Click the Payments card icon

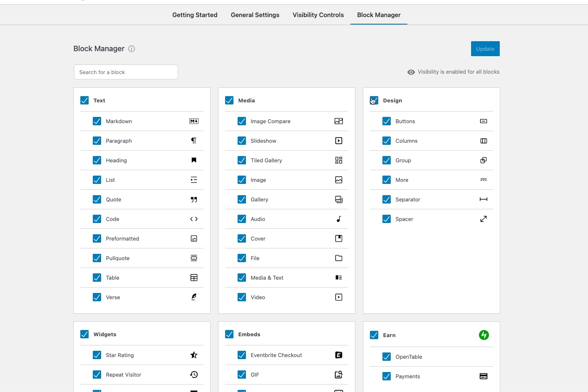pyautogui.click(x=484, y=376)
